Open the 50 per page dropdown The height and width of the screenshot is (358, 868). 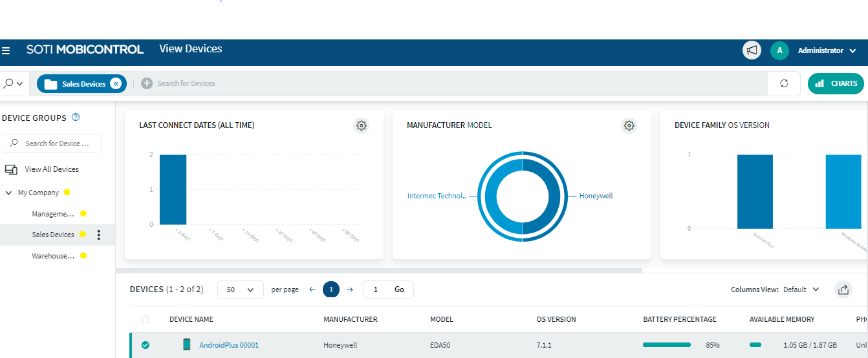(x=240, y=290)
